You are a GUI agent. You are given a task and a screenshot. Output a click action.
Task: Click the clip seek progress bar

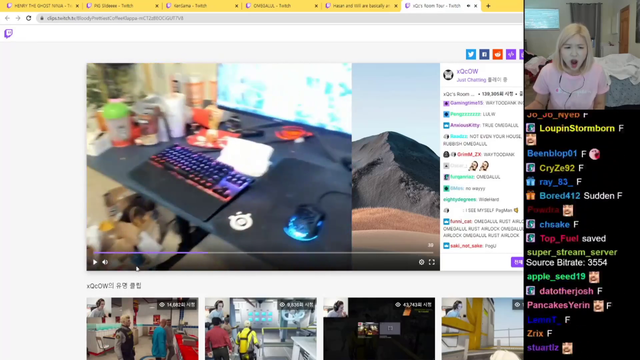263,253
